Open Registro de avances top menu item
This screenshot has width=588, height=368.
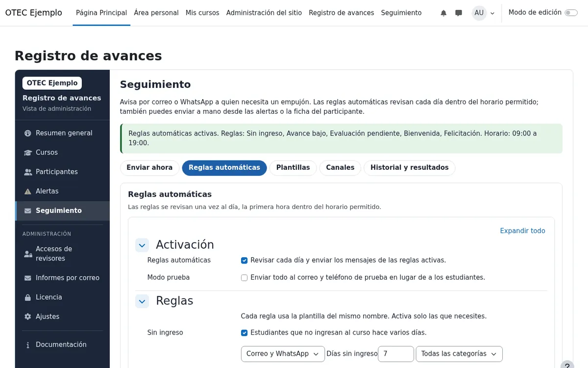pos(342,13)
